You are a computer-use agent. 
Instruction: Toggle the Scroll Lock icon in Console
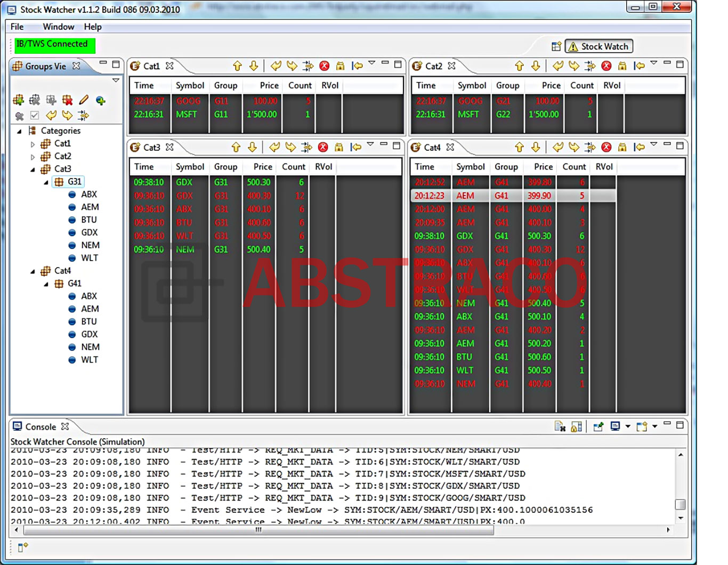click(x=576, y=426)
